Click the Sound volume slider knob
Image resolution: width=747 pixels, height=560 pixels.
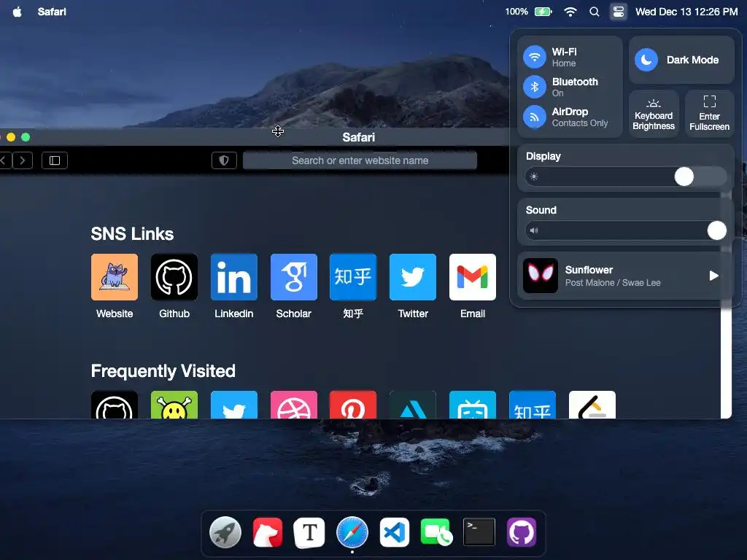coord(716,230)
